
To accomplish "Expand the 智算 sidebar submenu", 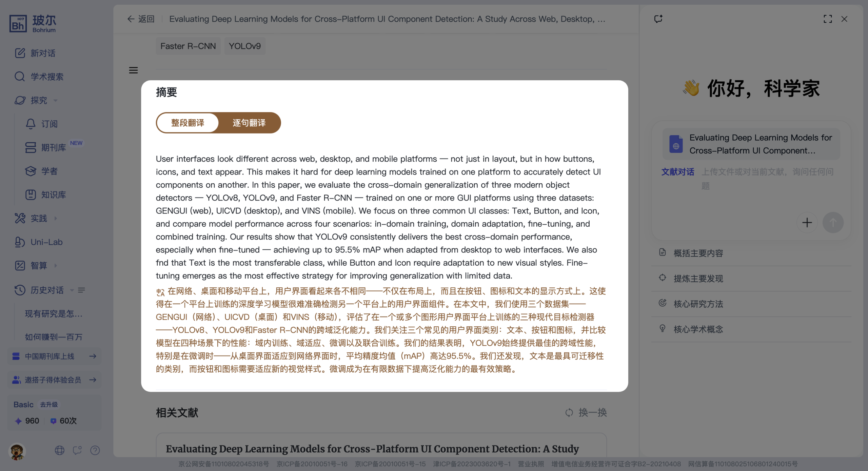I will pos(39,265).
